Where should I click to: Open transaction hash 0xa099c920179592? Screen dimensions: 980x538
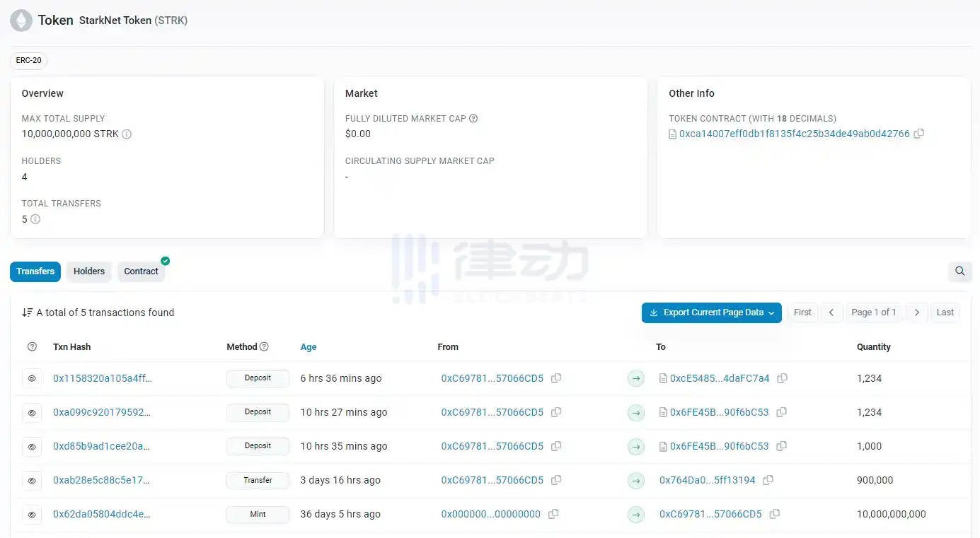pyautogui.click(x=102, y=412)
